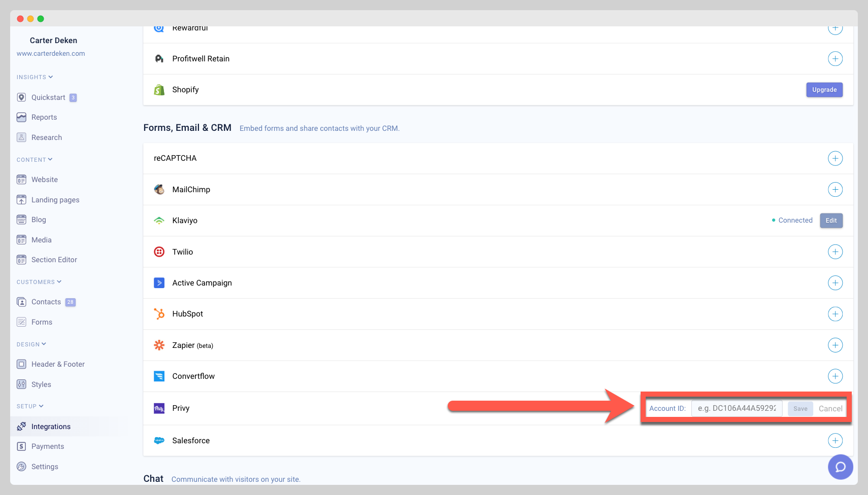Open Contacts in the sidebar
Image resolution: width=868 pixels, height=495 pixels.
click(x=46, y=302)
